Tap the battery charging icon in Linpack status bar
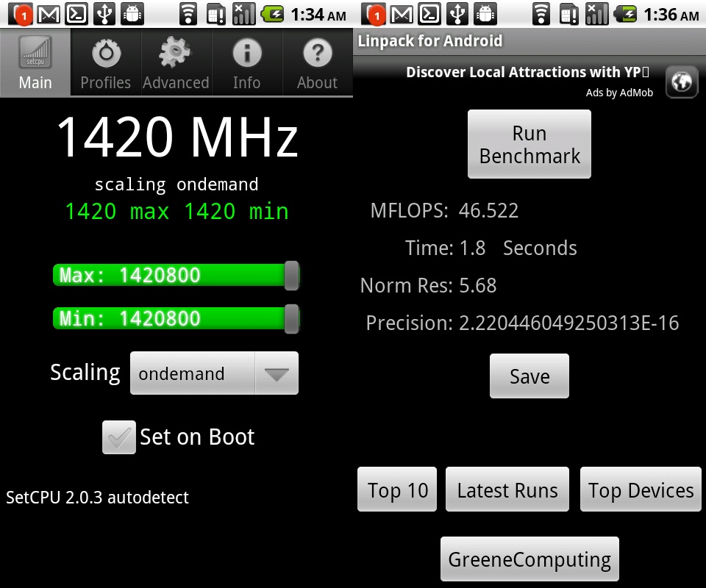 tap(625, 15)
